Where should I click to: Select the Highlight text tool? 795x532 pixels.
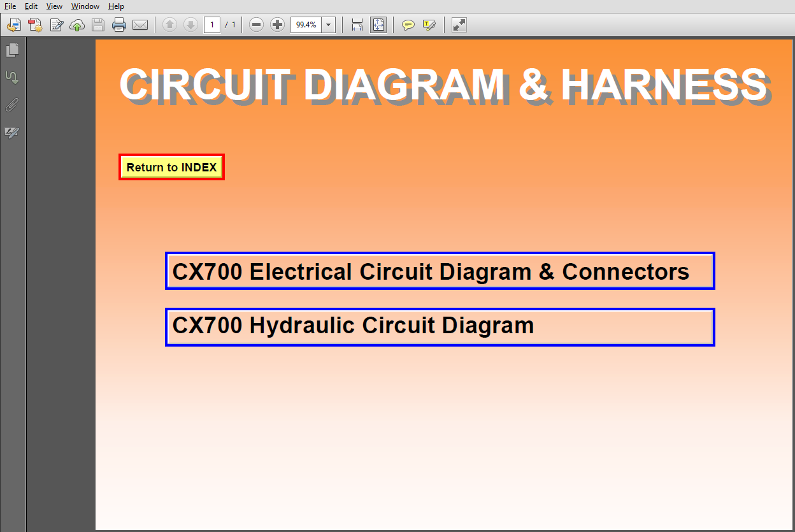pyautogui.click(x=429, y=25)
